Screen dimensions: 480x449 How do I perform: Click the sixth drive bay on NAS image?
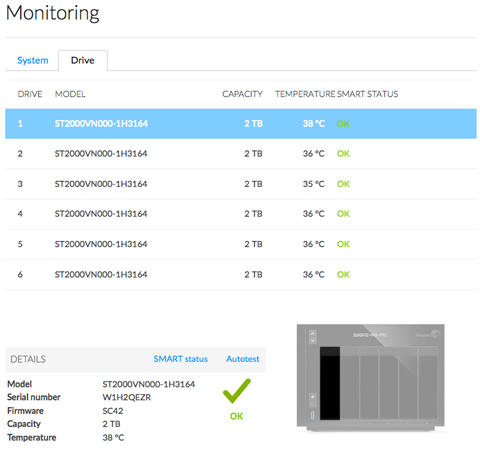(428, 383)
